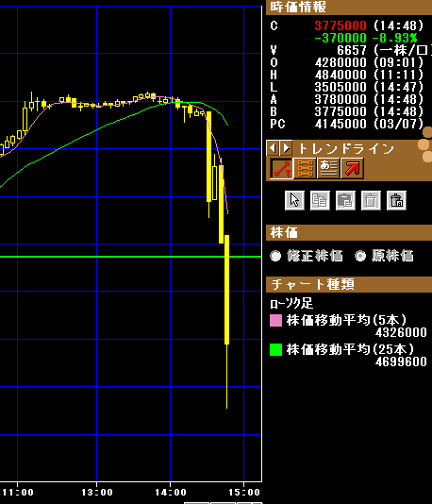Click the 株価 section header
Screen dimensions: 432x504
(x=349, y=232)
